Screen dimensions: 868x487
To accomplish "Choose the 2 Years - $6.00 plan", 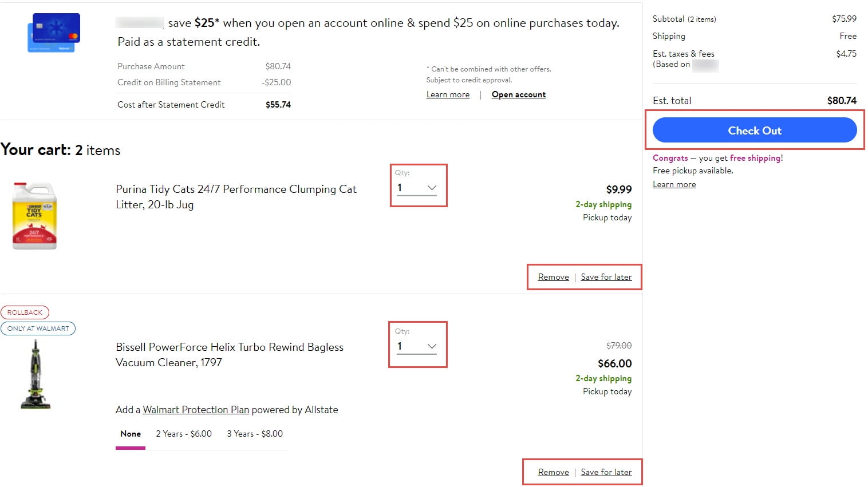I will click(x=184, y=434).
